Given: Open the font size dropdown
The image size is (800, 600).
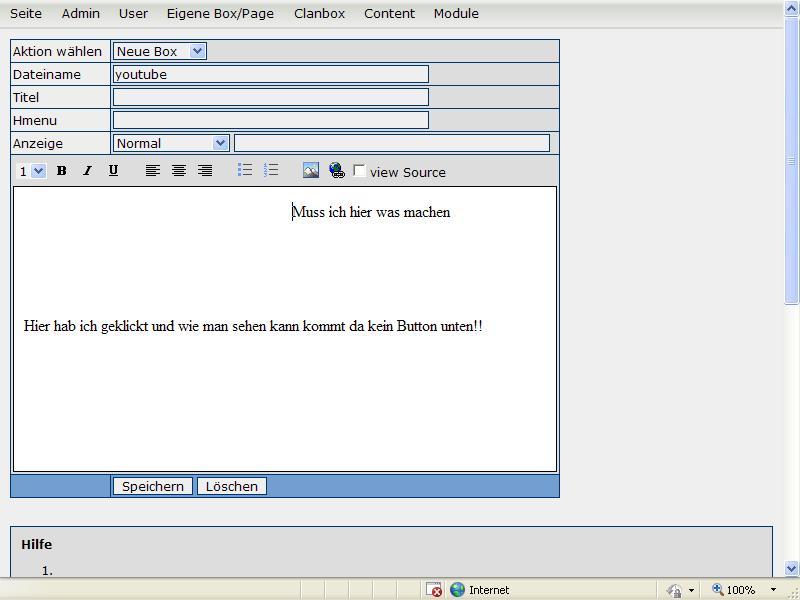Looking at the screenshot, I should click(32, 171).
